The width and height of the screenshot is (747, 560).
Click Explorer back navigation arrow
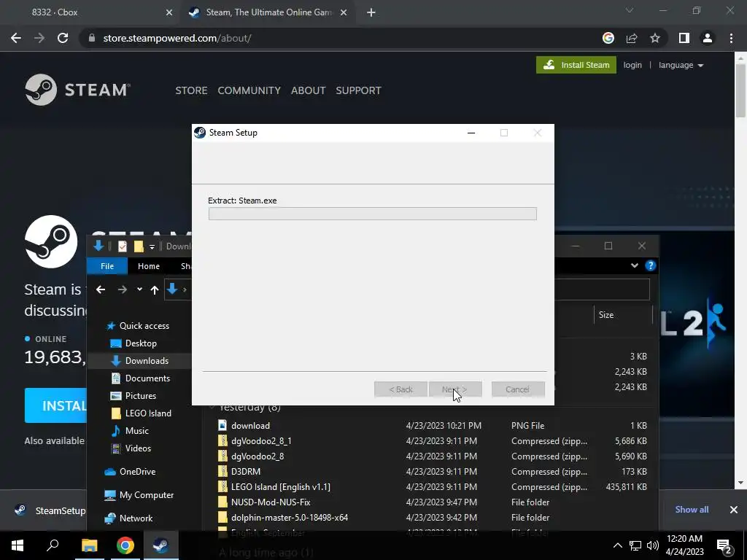pos(101,289)
